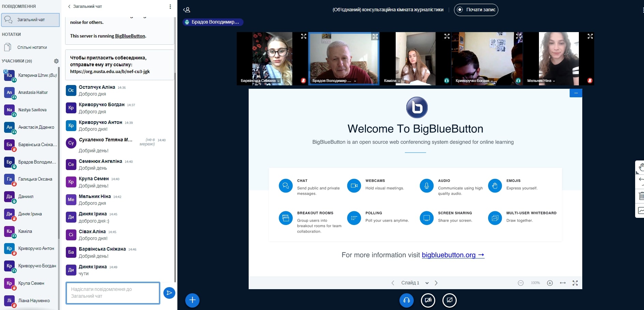Open bigbluebutton.org link on slide
Screen dimensions: 644x310
(453, 255)
